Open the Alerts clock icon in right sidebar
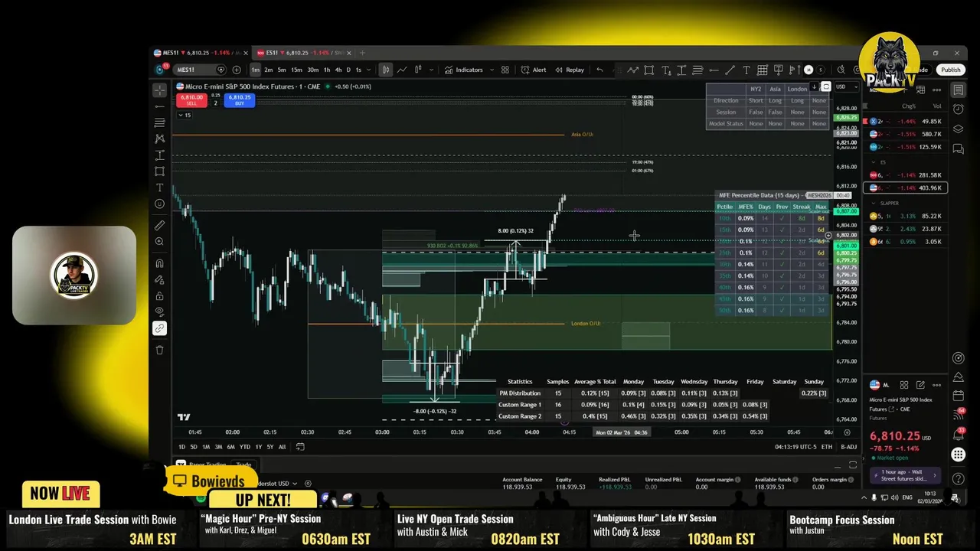 click(x=958, y=109)
